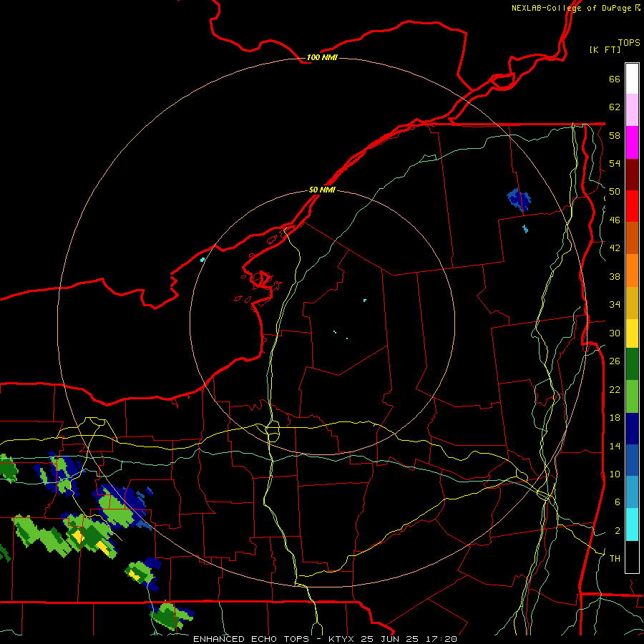The image size is (644, 644).
Task: Click the gold 34 kft legend color
Action: tap(632, 303)
